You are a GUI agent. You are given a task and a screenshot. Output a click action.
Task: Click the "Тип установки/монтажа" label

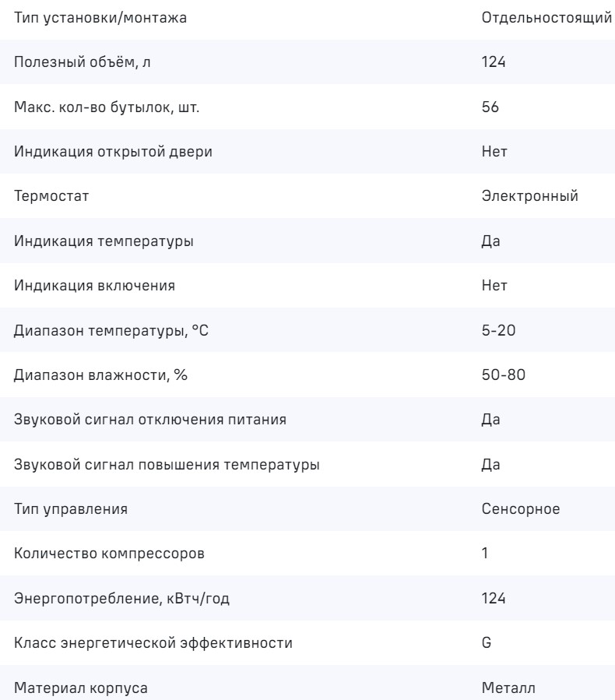pyautogui.click(x=100, y=17)
